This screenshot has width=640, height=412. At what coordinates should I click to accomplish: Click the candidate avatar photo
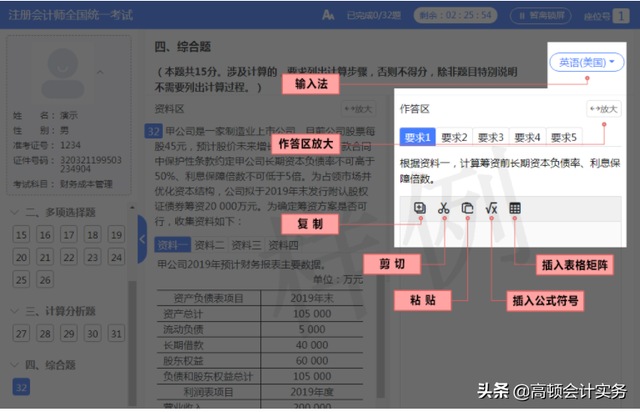point(63,73)
